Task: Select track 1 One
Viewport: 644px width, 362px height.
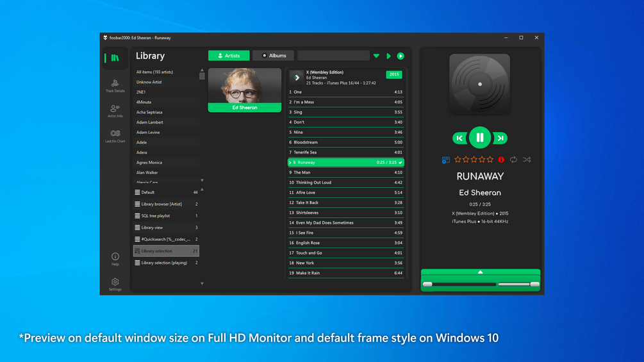Action: [346, 92]
